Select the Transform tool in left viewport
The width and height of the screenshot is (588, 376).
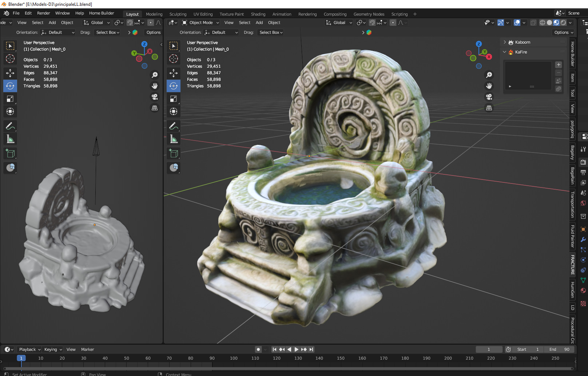tap(10, 111)
